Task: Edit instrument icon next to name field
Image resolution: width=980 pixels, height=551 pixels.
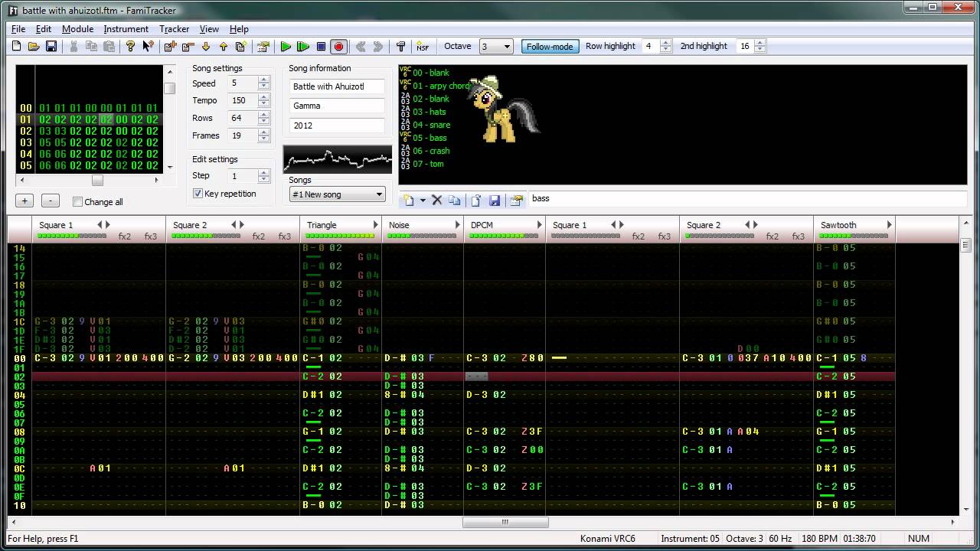Action: 517,201
